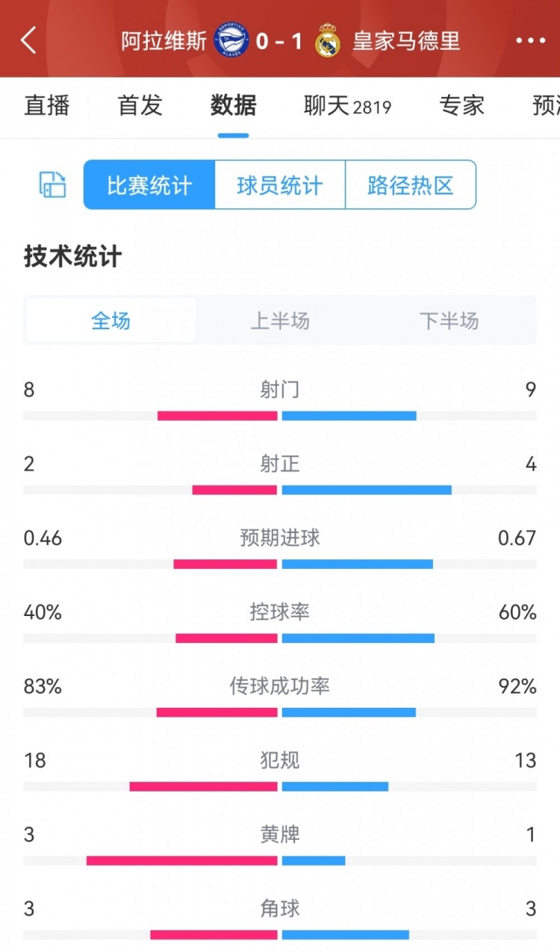Switch to the 直播 tab
Image resolution: width=560 pixels, height=952 pixels.
coord(47,107)
